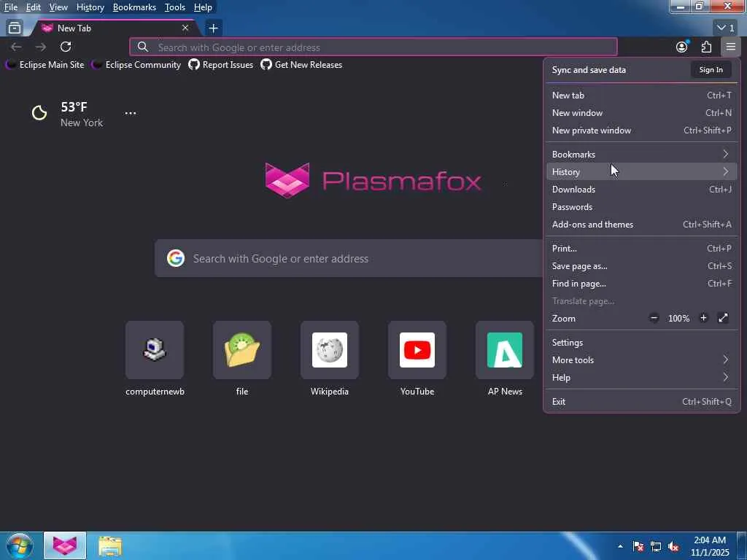Open Bookmarks in menu bar
The width and height of the screenshot is (747, 560).
[x=134, y=7]
